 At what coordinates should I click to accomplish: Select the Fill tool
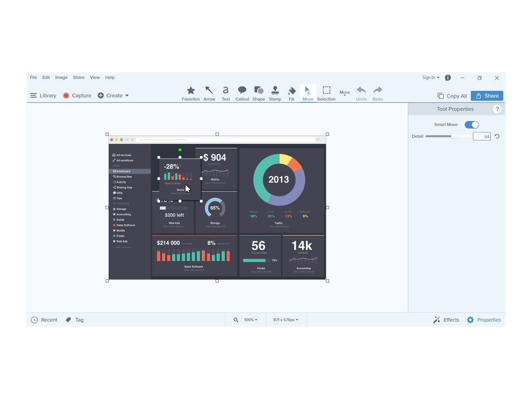(x=291, y=93)
